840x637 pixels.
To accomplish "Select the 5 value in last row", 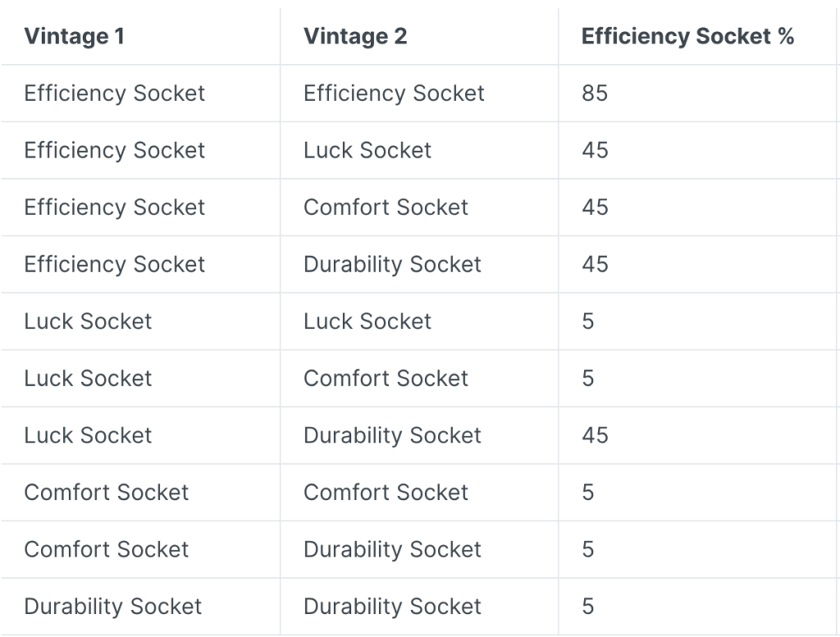I will point(588,607).
